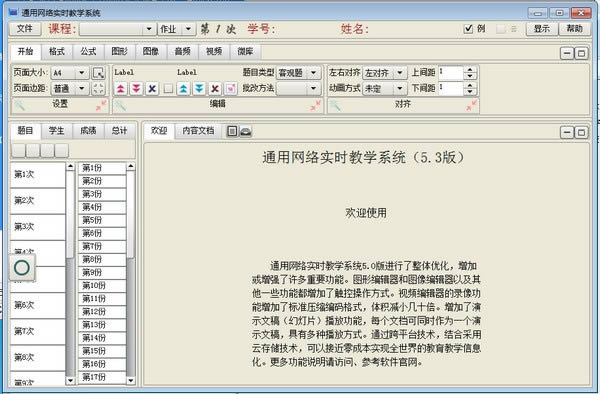Screen dimensions: 600x394
Task: Switch to the 公式 ribbon tab
Action: (x=88, y=51)
